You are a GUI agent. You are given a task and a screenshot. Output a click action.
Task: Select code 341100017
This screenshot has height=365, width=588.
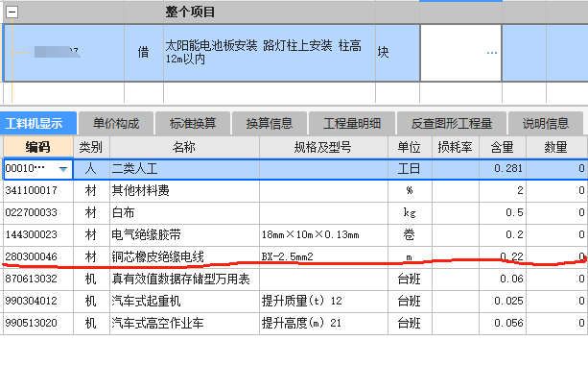(x=37, y=191)
